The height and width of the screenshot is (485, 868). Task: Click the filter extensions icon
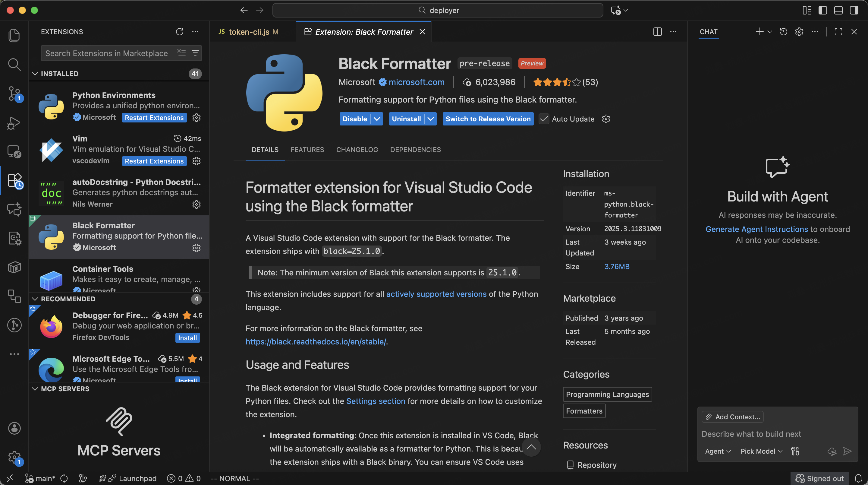195,53
